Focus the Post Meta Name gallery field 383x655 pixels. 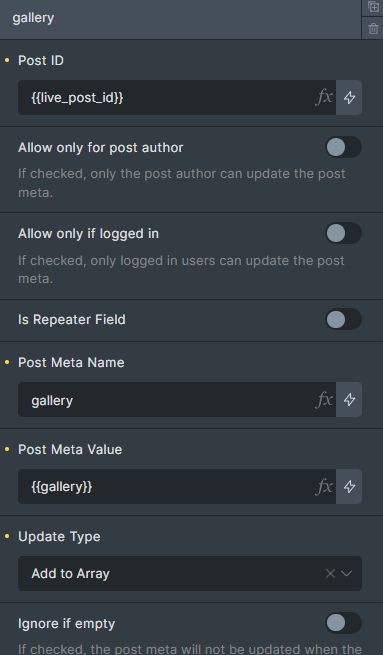coord(166,400)
